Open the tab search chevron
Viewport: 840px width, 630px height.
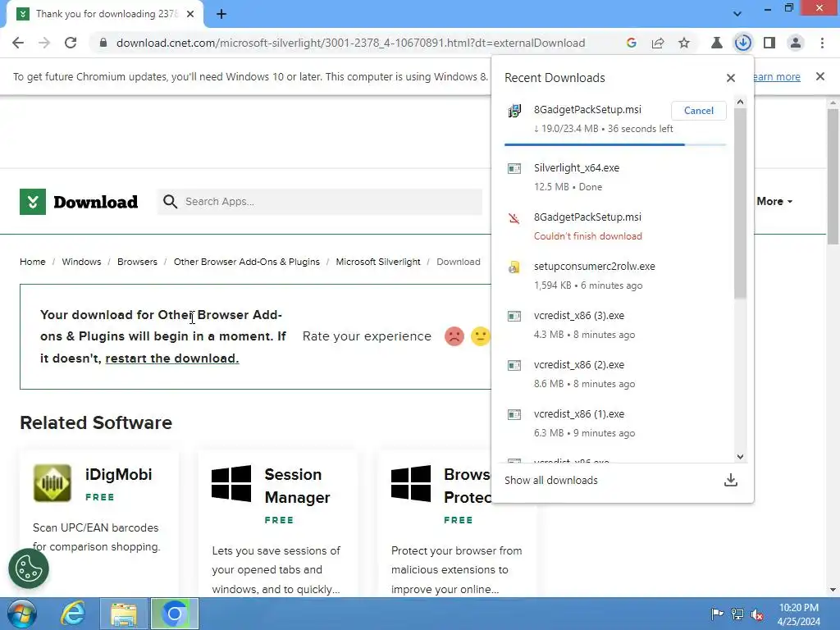(737, 14)
